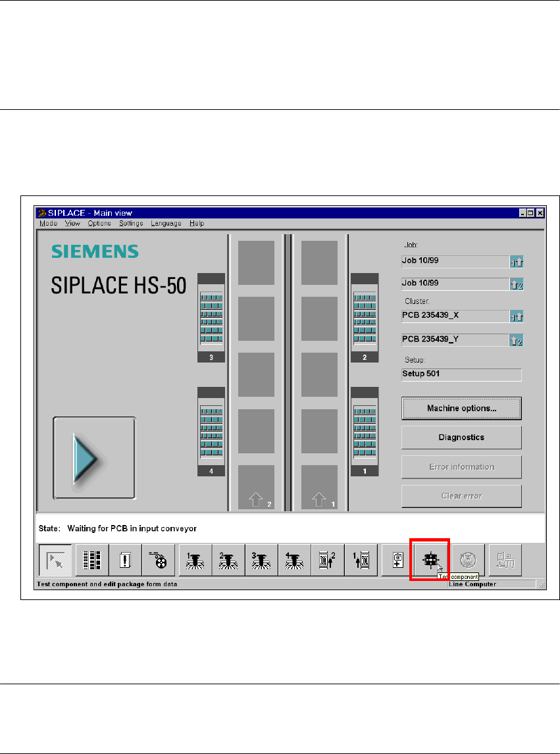Click the Clear error button
Viewport: 560px width, 754px height.
click(x=461, y=496)
